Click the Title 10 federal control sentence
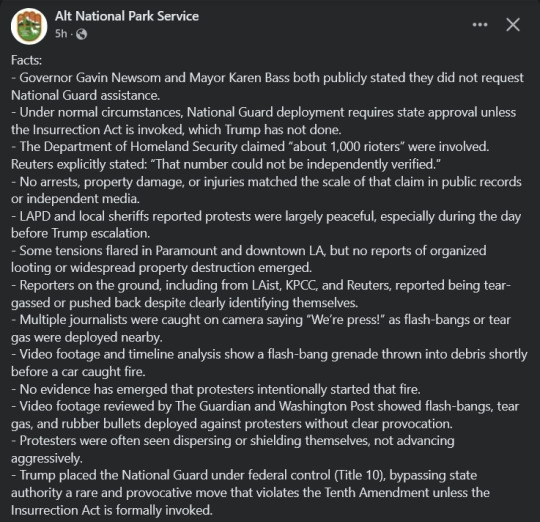The height and width of the screenshot is (522, 540). 250,493
